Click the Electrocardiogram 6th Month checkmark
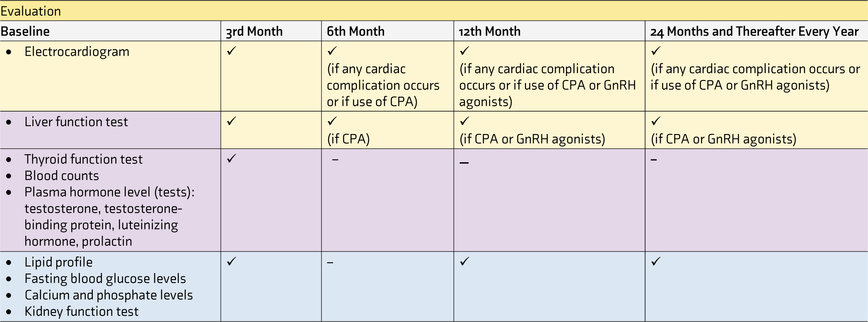 [332, 51]
